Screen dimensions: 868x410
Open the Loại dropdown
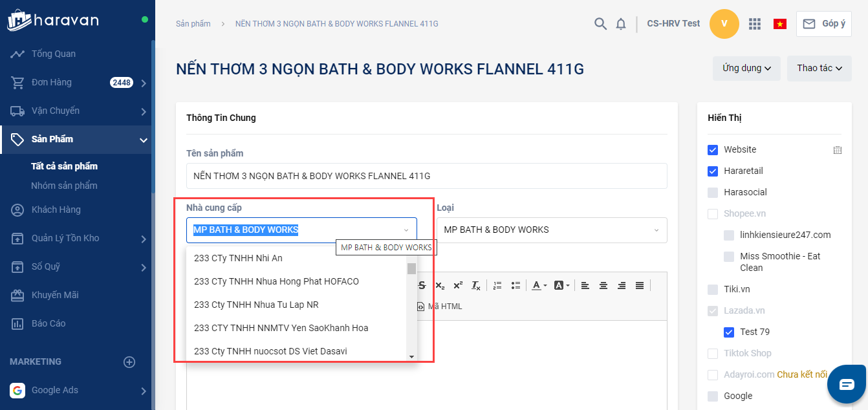pos(551,230)
